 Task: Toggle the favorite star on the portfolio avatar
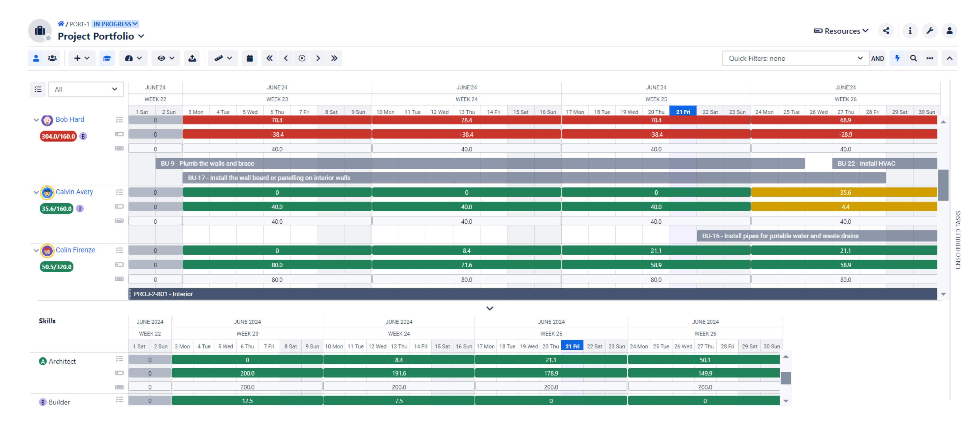[48, 38]
